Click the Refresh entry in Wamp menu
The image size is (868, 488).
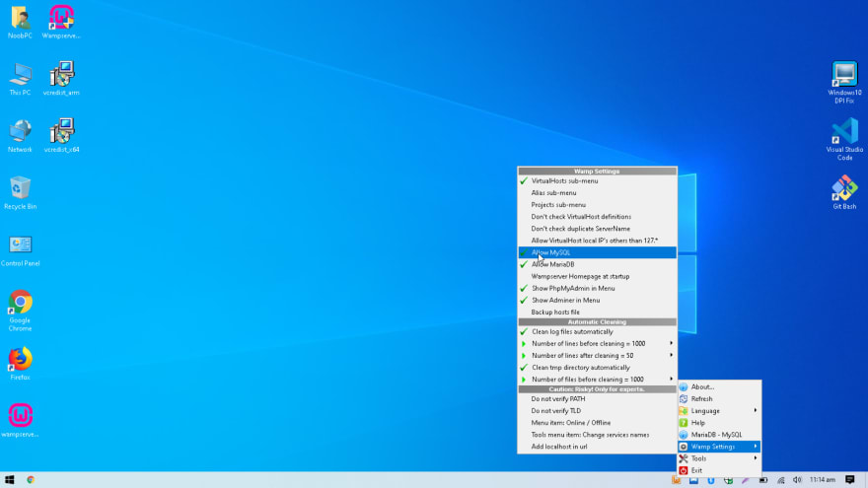[720, 399]
